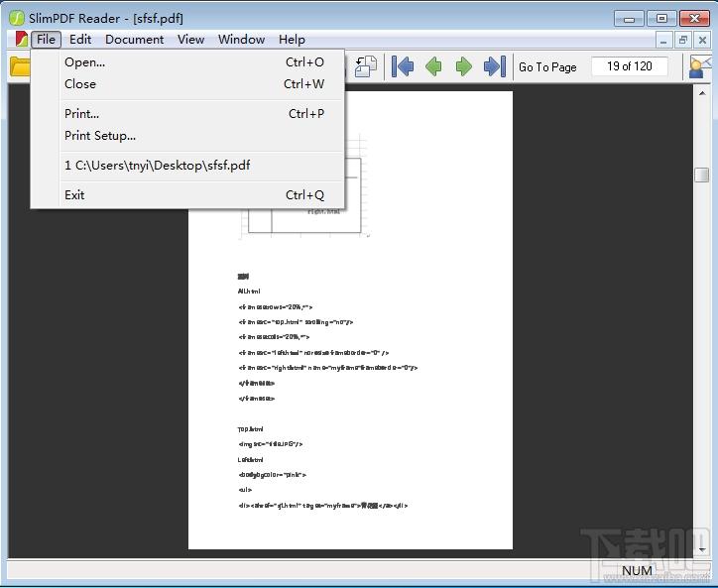Open the Window menu
The width and height of the screenshot is (718, 588).
click(241, 40)
